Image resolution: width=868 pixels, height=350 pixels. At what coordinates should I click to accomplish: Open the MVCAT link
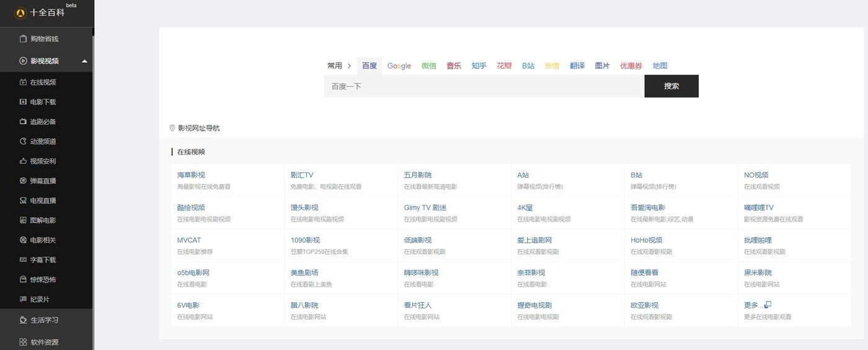tap(189, 240)
